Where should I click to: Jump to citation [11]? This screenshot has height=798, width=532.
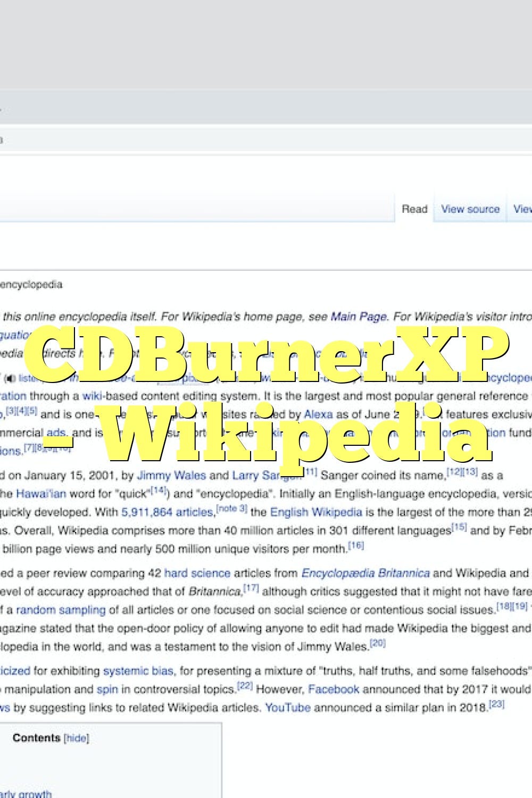(310, 471)
